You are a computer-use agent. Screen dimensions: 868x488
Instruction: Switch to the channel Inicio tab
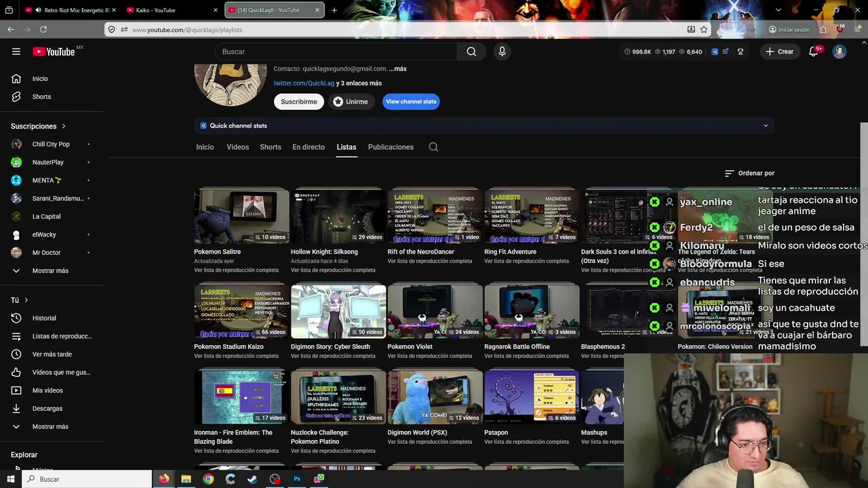205,147
